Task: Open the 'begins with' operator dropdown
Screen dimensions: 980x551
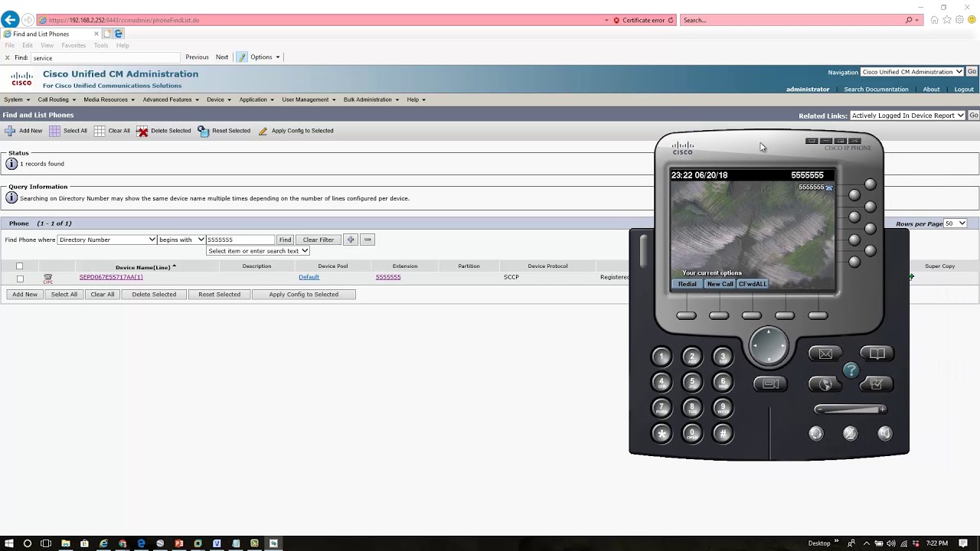Action: tap(181, 240)
